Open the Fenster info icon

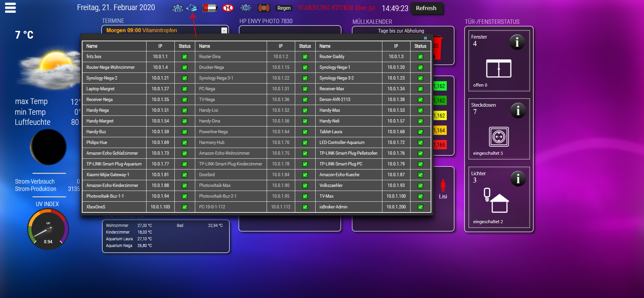(517, 42)
